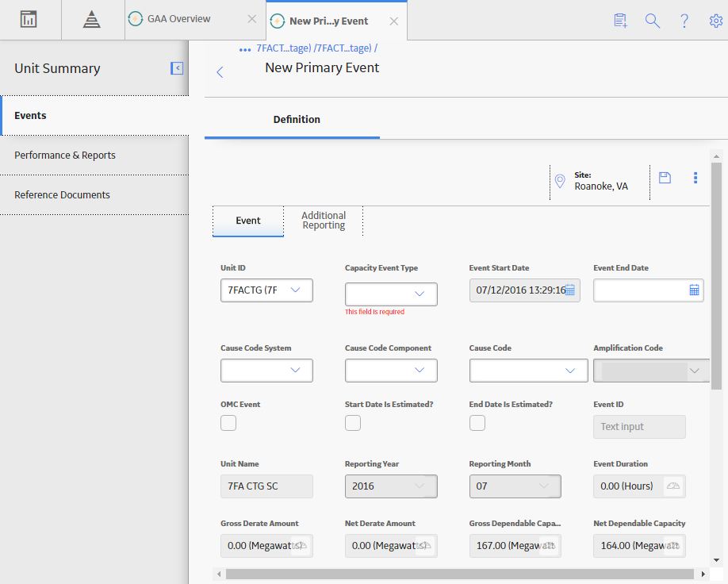This screenshot has width=728, height=584.
Task: Check Start Date Is Estimated box
Action: [353, 423]
